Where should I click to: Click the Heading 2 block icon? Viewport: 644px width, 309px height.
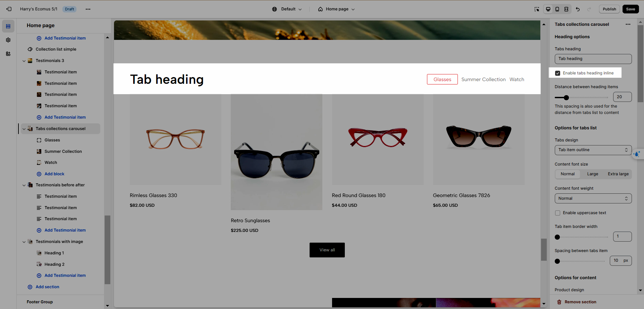click(x=39, y=264)
